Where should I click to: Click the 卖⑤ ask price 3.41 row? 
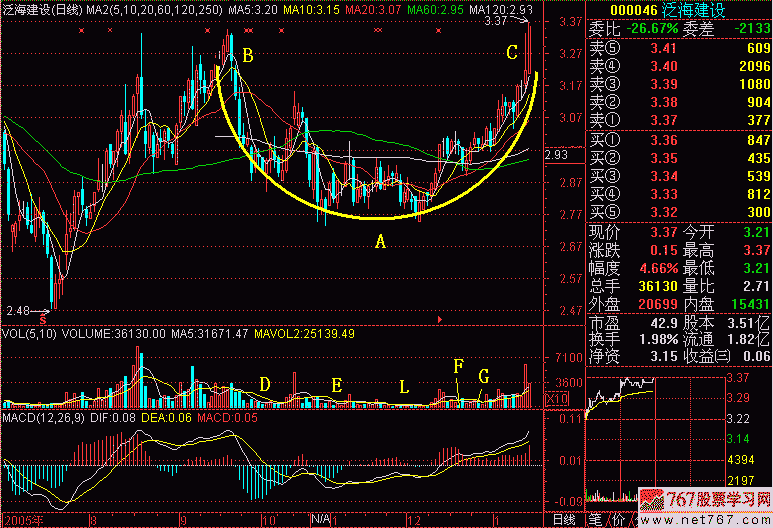(x=679, y=47)
